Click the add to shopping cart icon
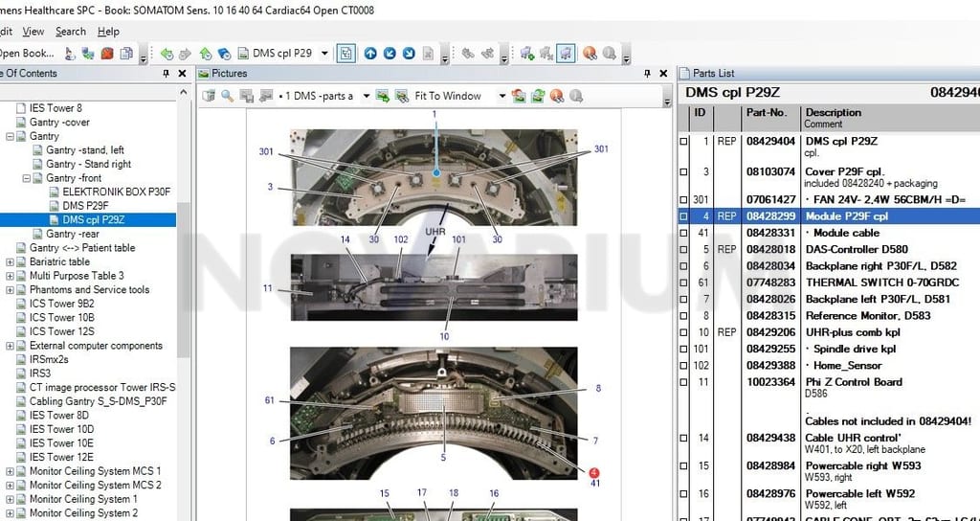The height and width of the screenshot is (521, 980). 527,54
